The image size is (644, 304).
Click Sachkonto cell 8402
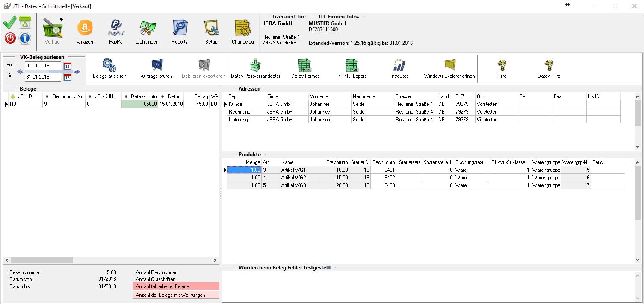[x=383, y=178]
